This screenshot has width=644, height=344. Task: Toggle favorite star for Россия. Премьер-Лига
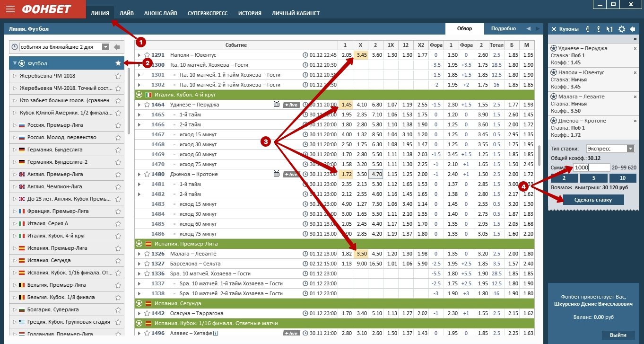(x=118, y=125)
